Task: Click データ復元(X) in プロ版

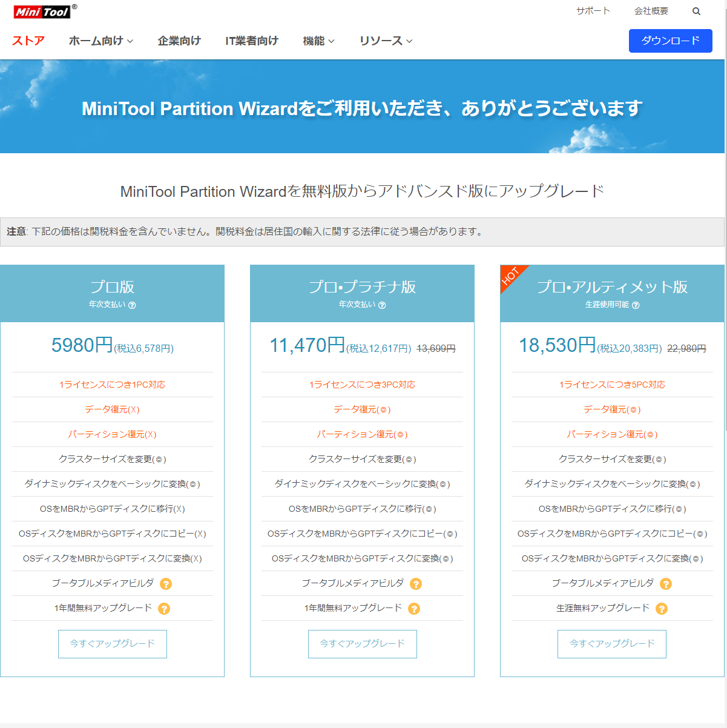Action: click(113, 409)
